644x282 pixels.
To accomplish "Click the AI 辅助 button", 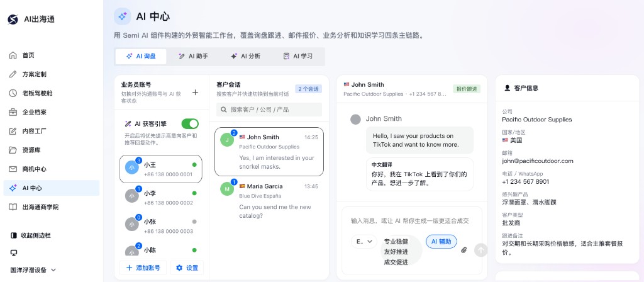I will click(441, 242).
